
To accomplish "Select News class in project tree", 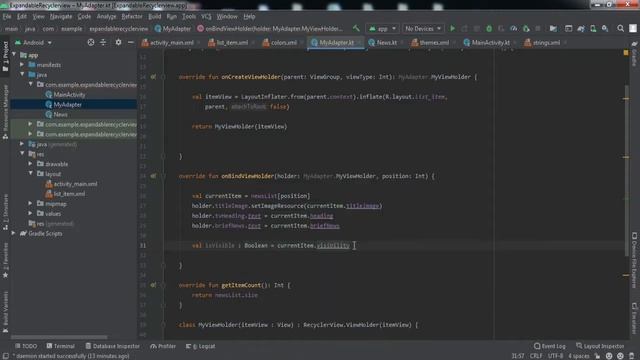I will [60, 114].
